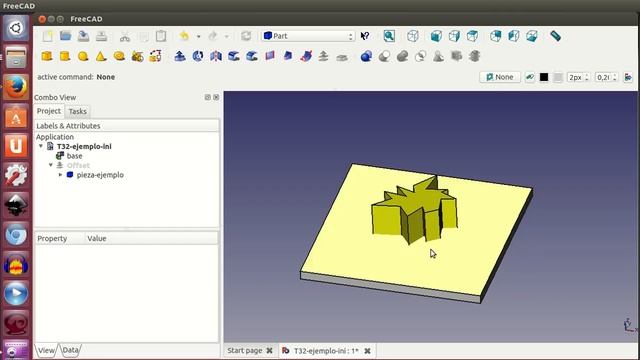Screen dimensions: 640x360
Task: Create a new document icon
Action: click(x=48, y=36)
